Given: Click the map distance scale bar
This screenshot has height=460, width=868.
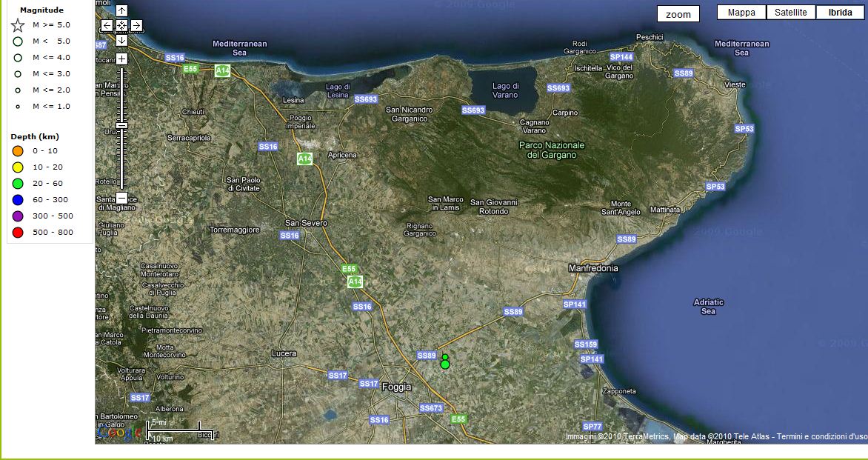Looking at the screenshot, I should point(179,430).
